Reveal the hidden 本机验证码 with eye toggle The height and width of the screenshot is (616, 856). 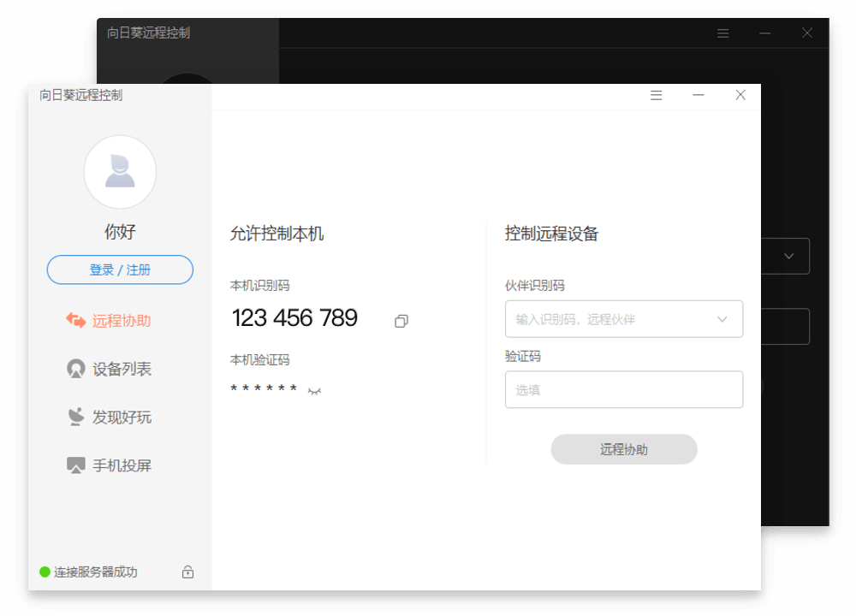[x=314, y=390]
